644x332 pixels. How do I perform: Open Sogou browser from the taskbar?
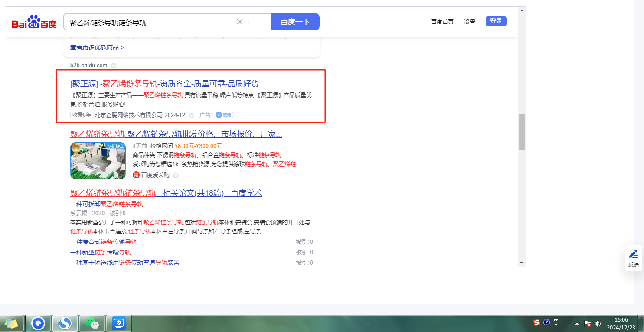tap(65, 323)
